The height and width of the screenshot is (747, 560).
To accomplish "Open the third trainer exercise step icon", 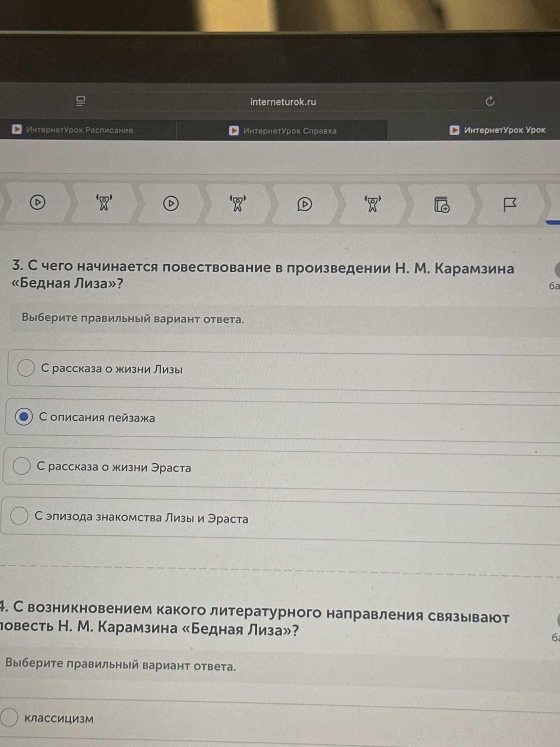I will tap(373, 204).
